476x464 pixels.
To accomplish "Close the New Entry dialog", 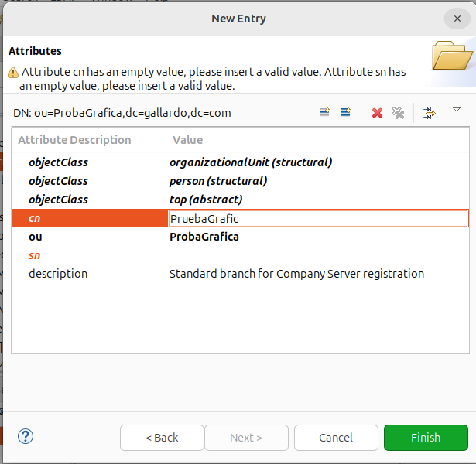I will pyautogui.click(x=454, y=19).
